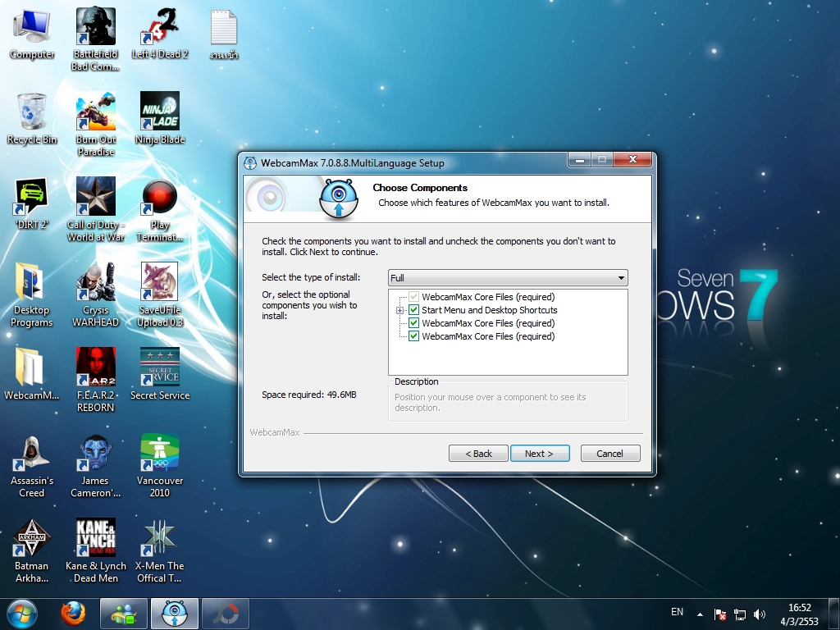Select the James Cameron's Avatar shortcut
This screenshot has height=630, width=840.
[x=95, y=466]
